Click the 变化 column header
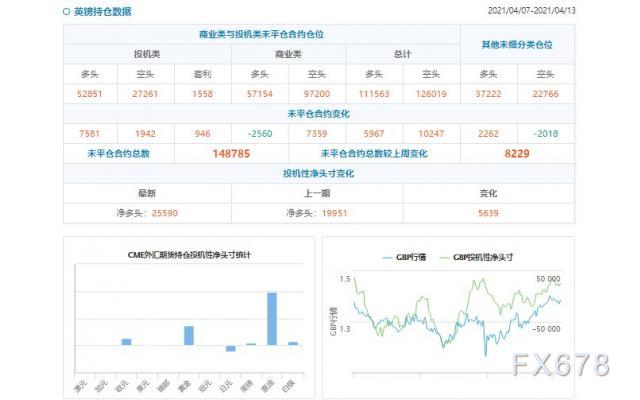 (x=488, y=193)
